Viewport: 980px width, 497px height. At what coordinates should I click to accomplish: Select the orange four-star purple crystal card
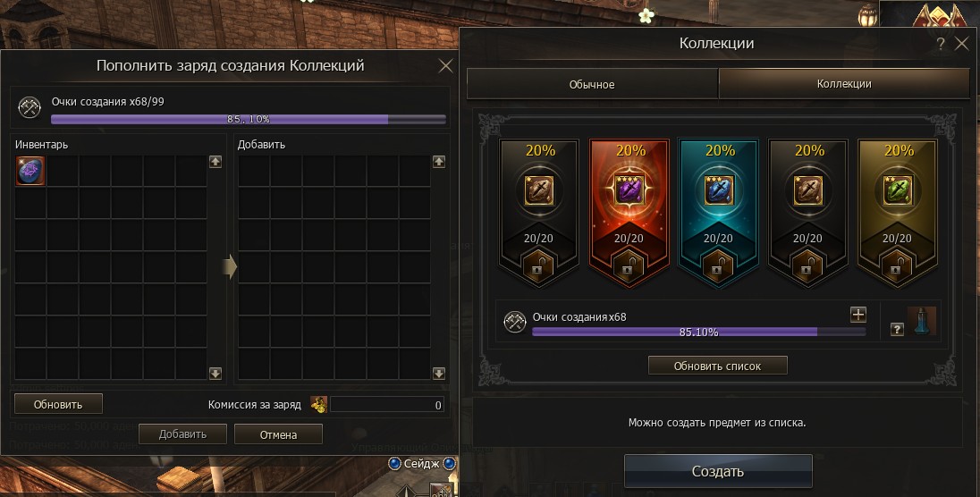tap(629, 213)
